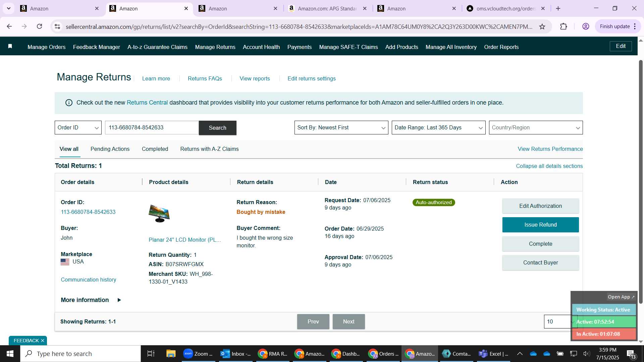This screenshot has width=644, height=362.
Task: Open the Sort By Newest First dropdown
Action: click(341, 128)
